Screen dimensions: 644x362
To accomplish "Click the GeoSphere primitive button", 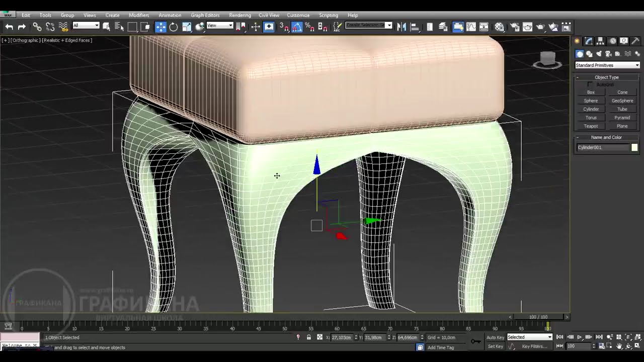I will pos(622,101).
